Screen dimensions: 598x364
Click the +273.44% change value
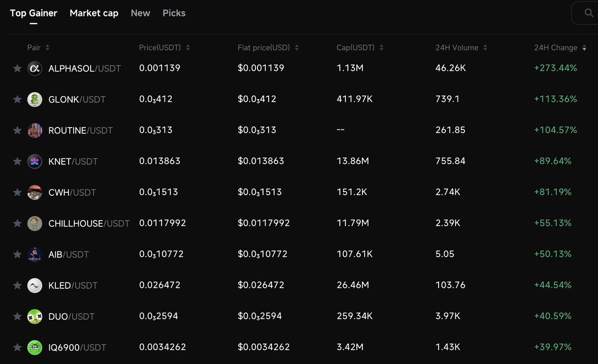click(x=556, y=68)
